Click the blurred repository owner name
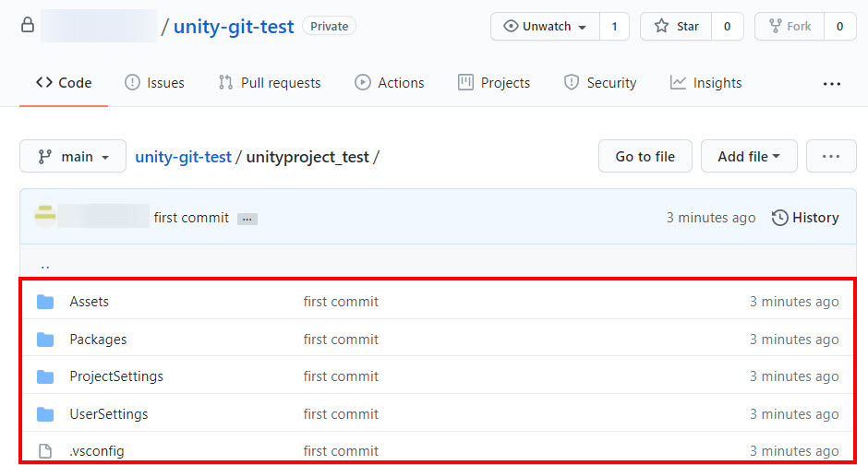 click(x=99, y=26)
